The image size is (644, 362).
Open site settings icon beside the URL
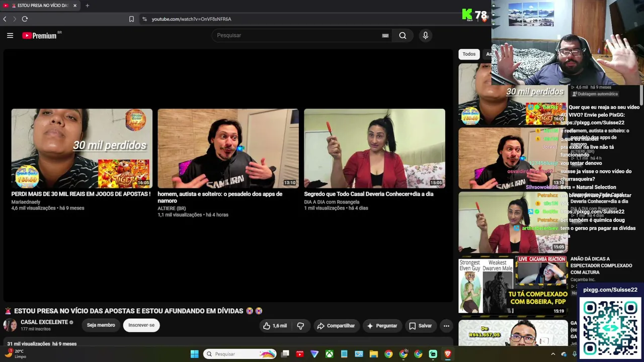144,19
